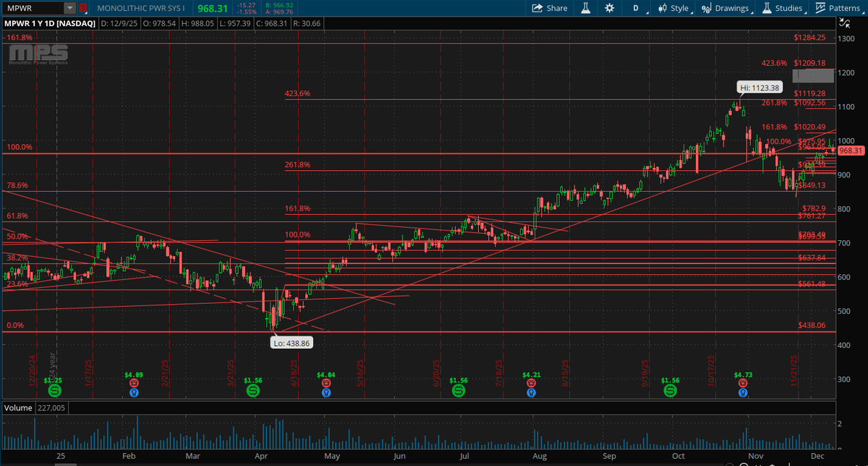Click the Lo: 438.86 price bubble
This screenshot has height=466, width=868.
pyautogui.click(x=292, y=344)
